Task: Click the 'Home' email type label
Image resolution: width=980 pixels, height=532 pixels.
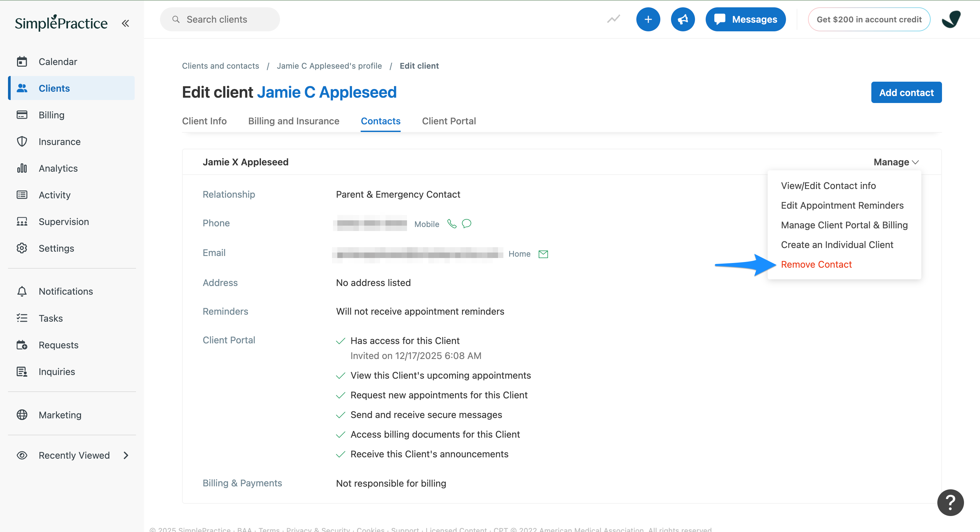Action: point(519,254)
